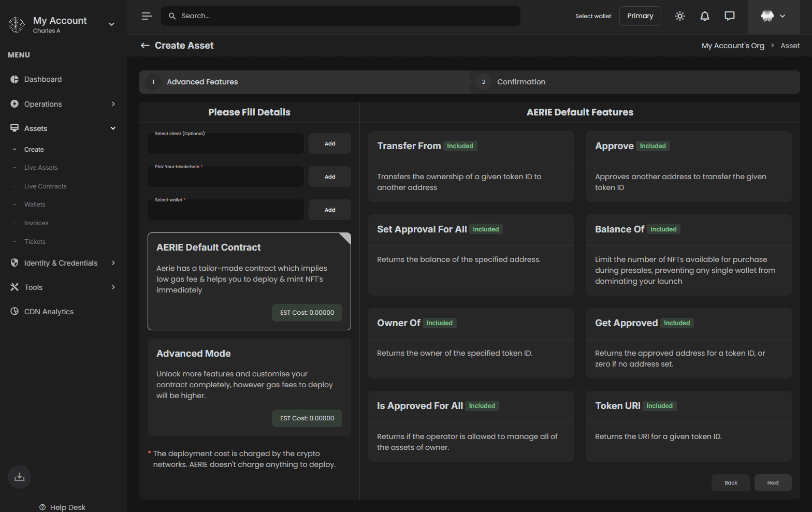Expand the My Account dropdown chevron

111,24
